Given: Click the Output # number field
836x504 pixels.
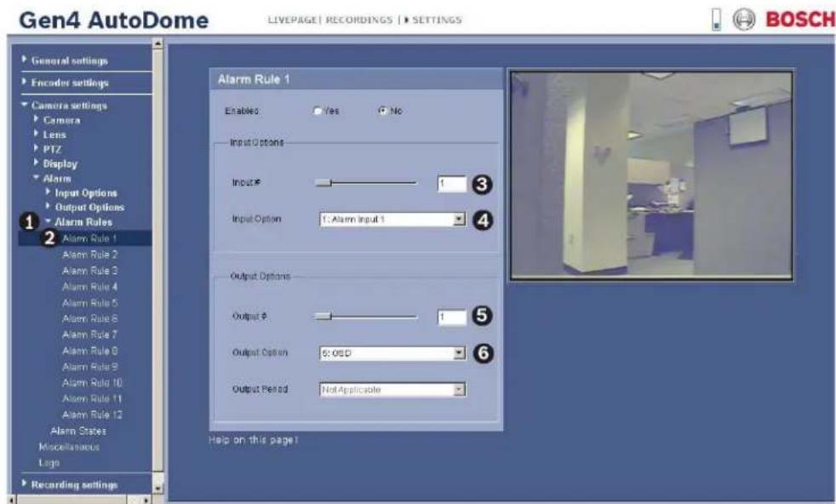Looking at the screenshot, I should click(x=451, y=317).
